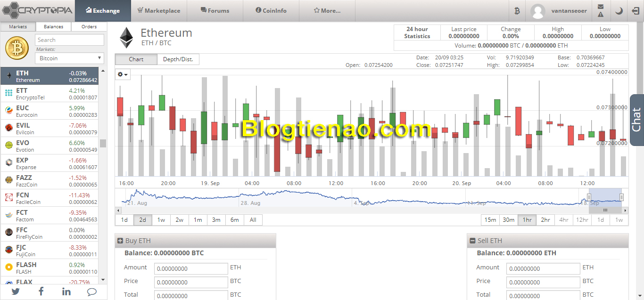
Task: Select the EXP Expanse coin icon
Action: click(x=8, y=163)
